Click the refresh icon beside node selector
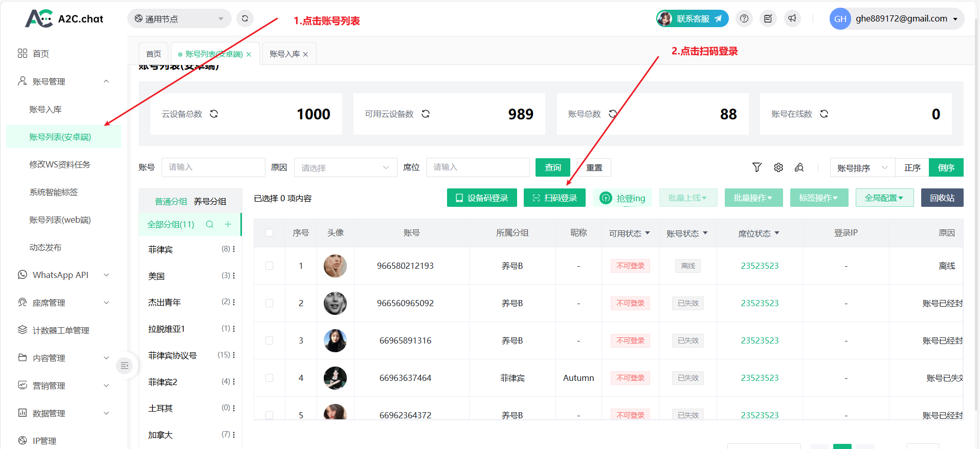This screenshot has width=980, height=449. [245, 18]
